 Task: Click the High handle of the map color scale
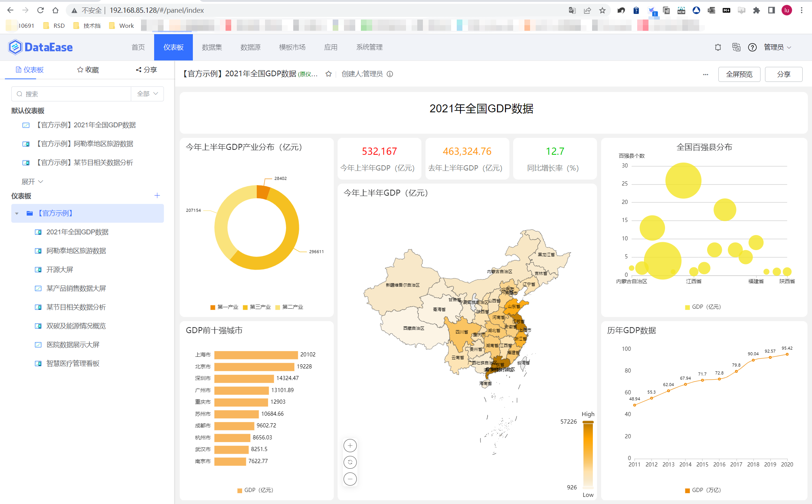(588, 422)
